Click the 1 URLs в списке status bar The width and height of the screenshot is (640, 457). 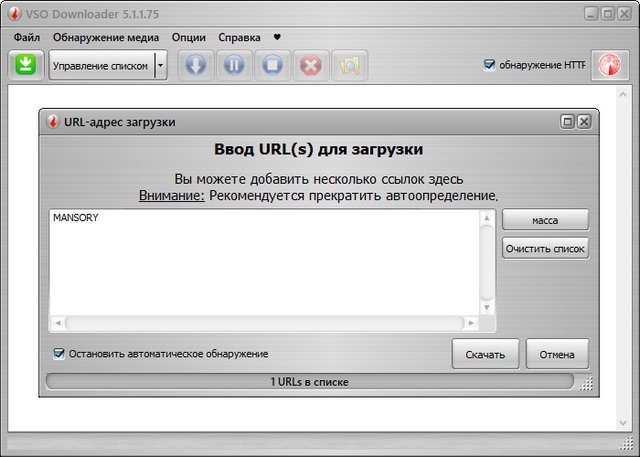(310, 382)
